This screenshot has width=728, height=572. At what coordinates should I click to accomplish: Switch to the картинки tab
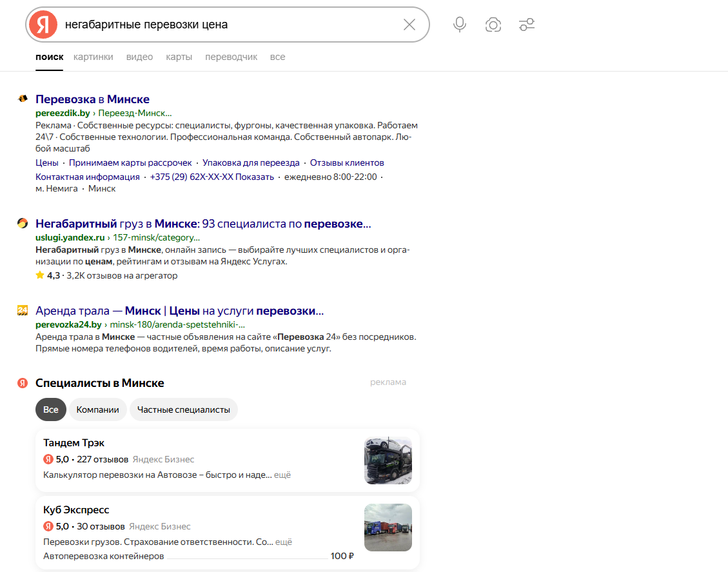click(x=93, y=57)
